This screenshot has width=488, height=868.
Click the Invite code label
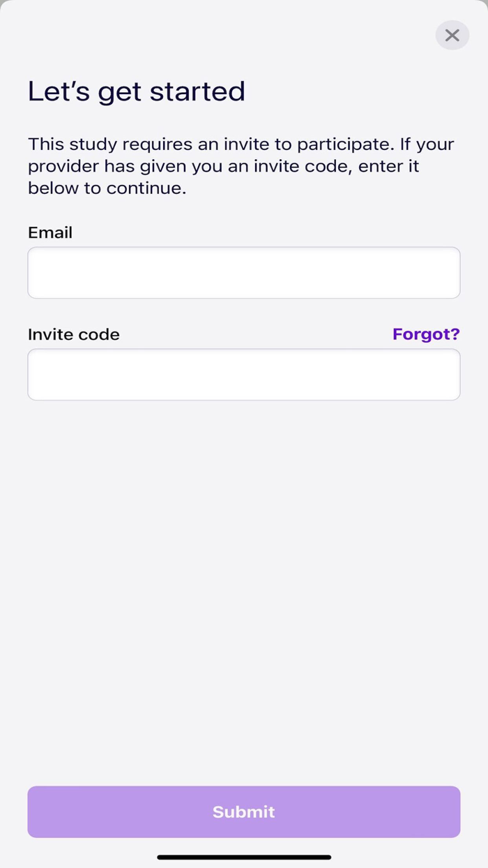tap(74, 334)
